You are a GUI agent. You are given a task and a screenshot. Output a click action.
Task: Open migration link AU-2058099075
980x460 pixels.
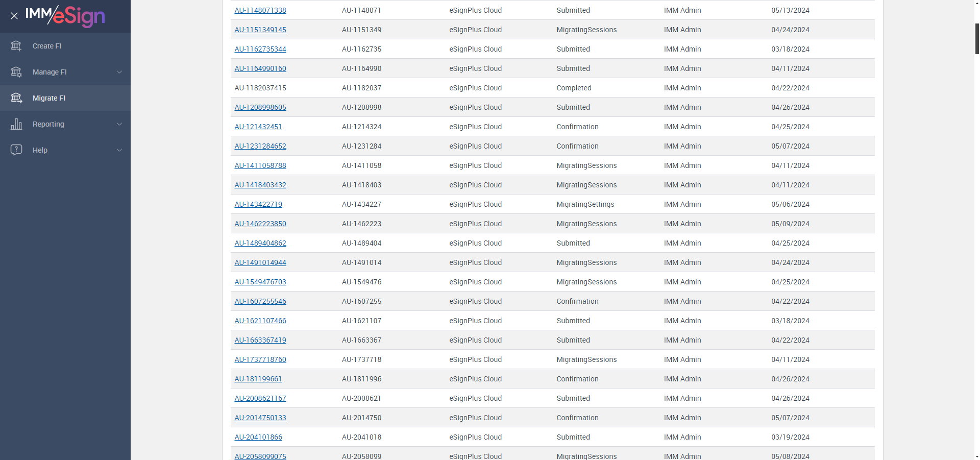tap(260, 456)
